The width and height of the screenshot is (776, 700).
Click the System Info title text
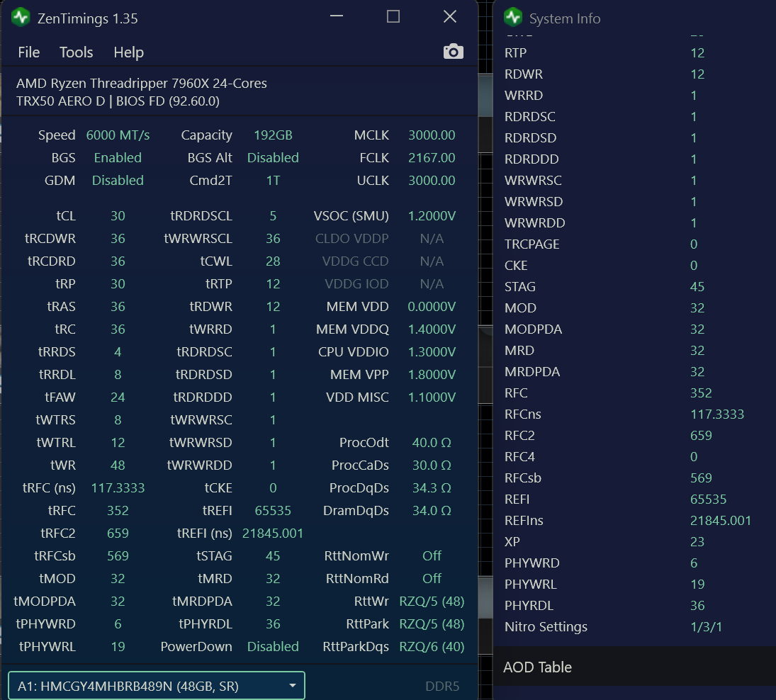pos(565,19)
